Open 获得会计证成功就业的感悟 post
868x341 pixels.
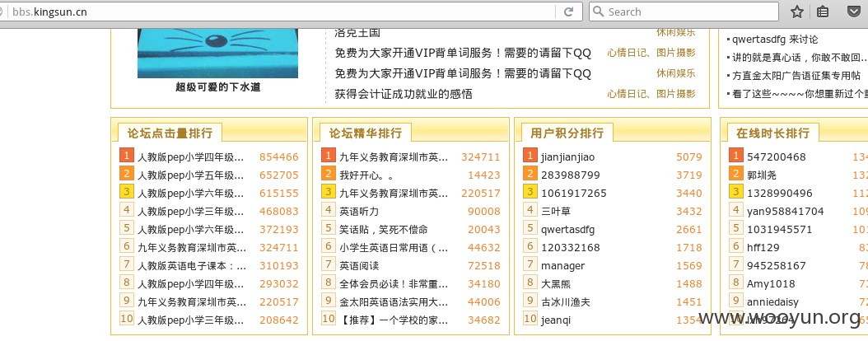(404, 94)
